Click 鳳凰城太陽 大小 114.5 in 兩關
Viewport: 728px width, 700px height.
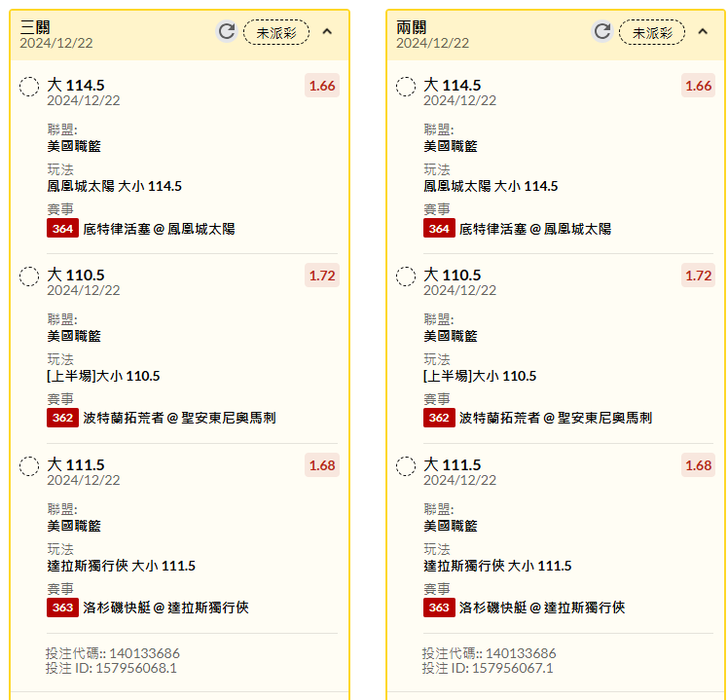coord(491,186)
